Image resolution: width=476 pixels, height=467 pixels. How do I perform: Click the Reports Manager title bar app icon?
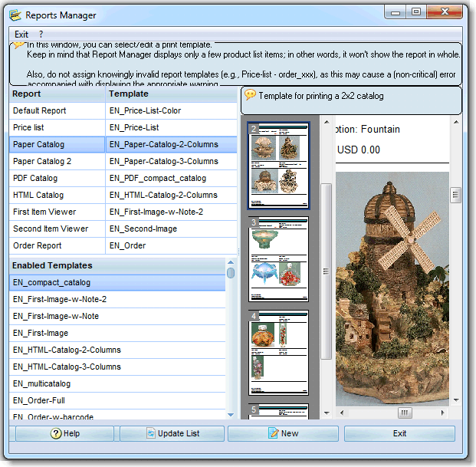(15, 15)
